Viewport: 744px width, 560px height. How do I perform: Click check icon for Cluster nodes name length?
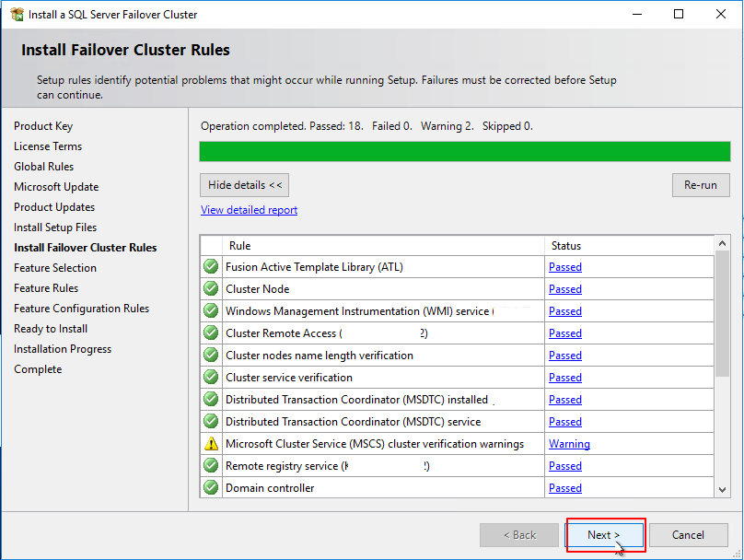211,355
